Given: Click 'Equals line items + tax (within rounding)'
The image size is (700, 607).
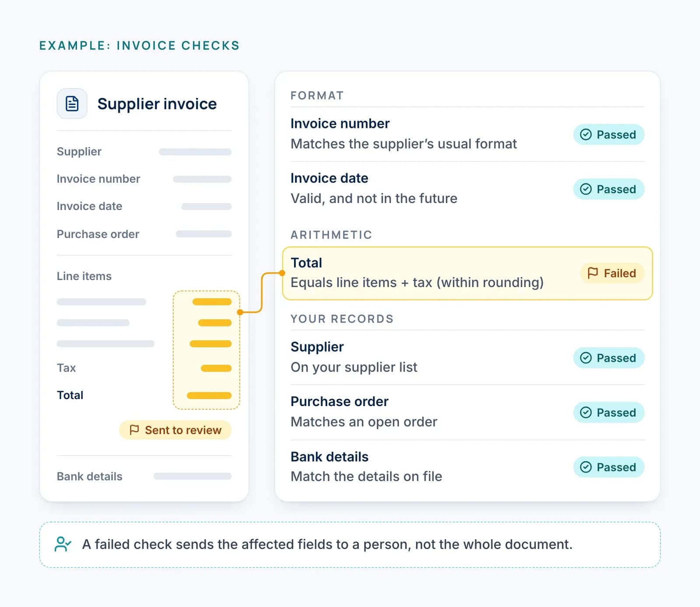Looking at the screenshot, I should (417, 283).
